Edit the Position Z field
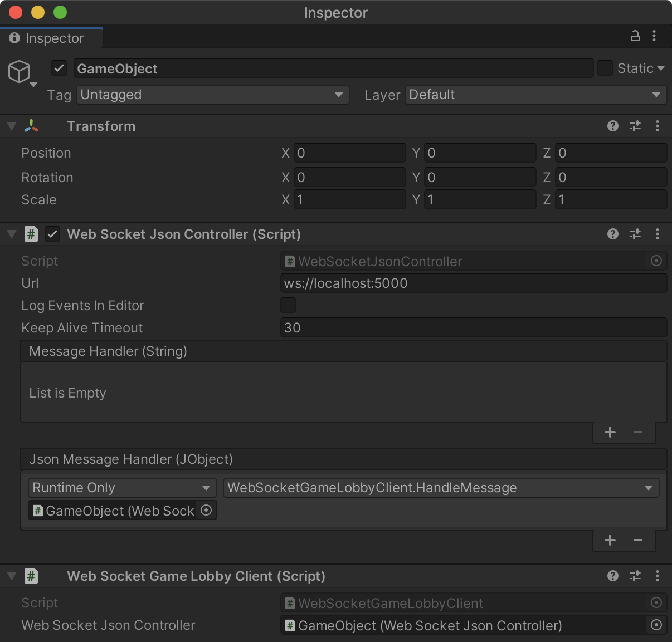The width and height of the screenshot is (672, 642). click(611, 153)
